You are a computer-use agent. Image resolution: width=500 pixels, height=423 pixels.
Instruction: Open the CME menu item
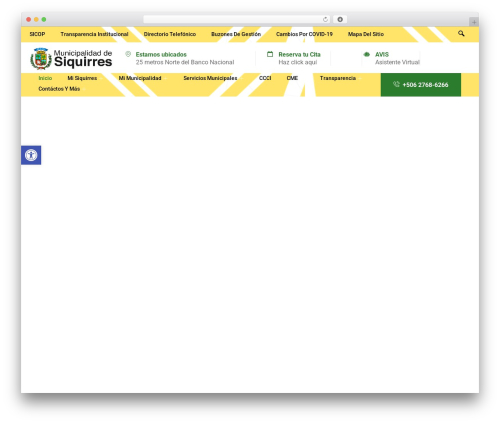(292, 78)
